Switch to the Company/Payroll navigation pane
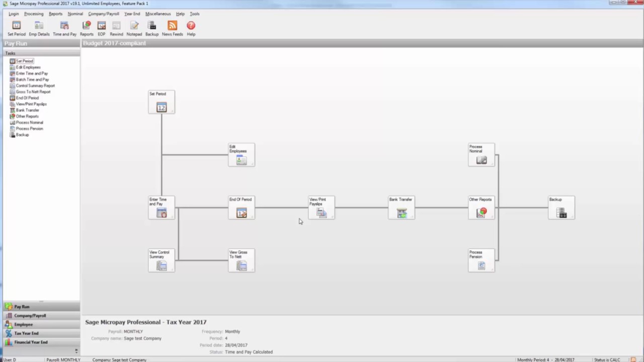The image size is (644, 362). [x=41, y=316]
